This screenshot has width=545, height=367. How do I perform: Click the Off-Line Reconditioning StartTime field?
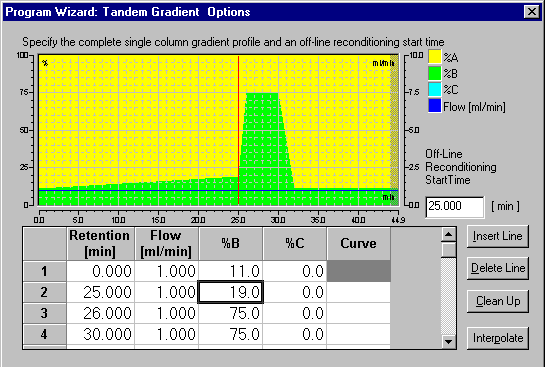click(x=455, y=207)
